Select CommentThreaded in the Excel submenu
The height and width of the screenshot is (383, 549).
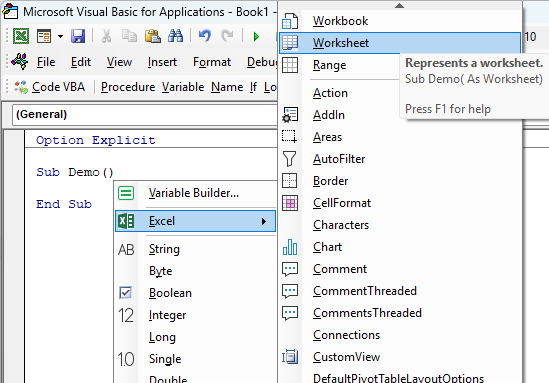tap(400, 291)
